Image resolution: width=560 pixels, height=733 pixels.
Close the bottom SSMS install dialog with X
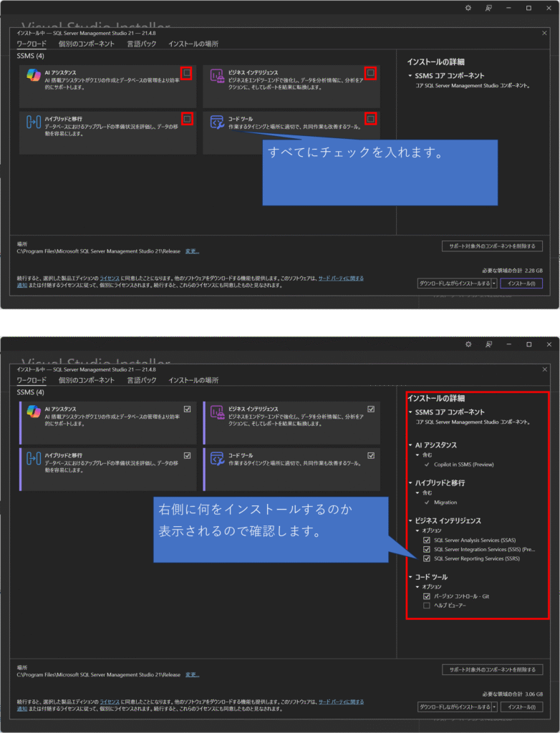pos(544,369)
